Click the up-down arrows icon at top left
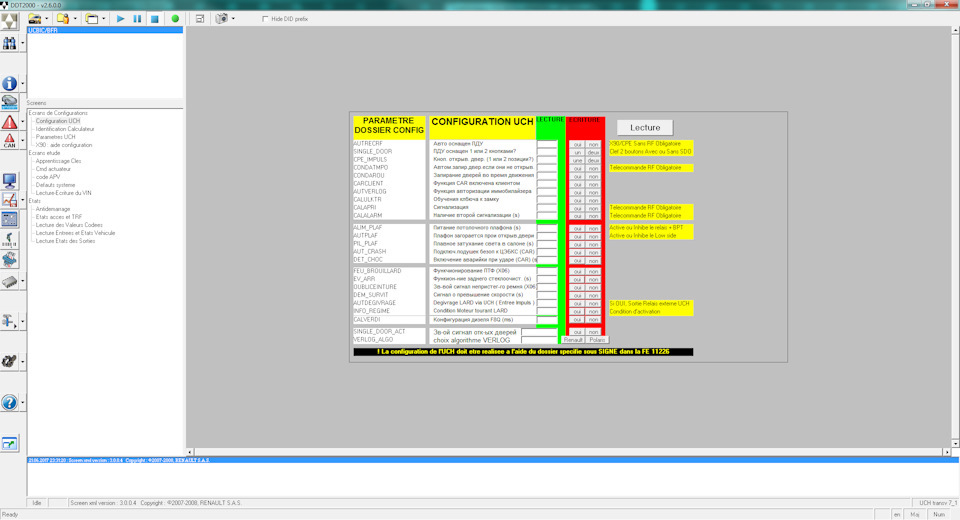 pos(9,21)
